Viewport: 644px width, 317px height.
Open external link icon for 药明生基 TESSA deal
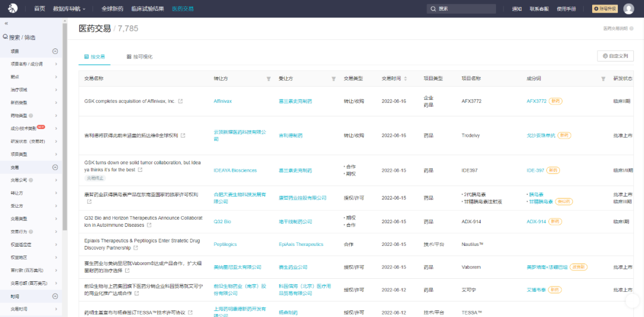pyautogui.click(x=190, y=312)
